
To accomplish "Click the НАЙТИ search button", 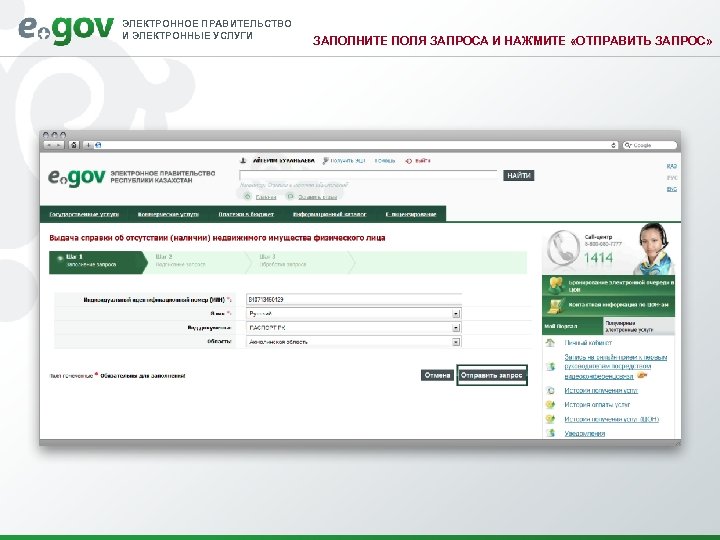I will 519,175.
